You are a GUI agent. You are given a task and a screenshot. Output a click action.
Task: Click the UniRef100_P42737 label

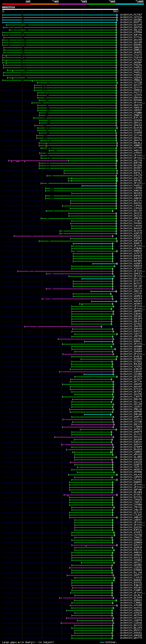tap(131, 93)
